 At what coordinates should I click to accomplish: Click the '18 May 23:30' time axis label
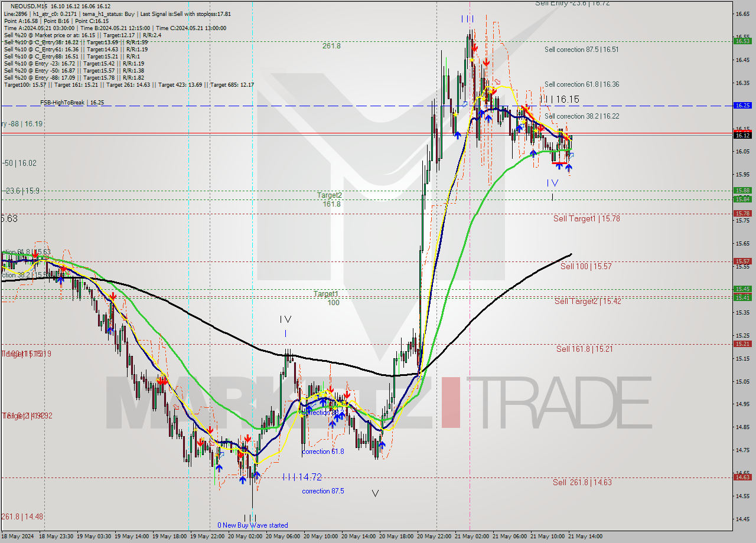click(56, 537)
